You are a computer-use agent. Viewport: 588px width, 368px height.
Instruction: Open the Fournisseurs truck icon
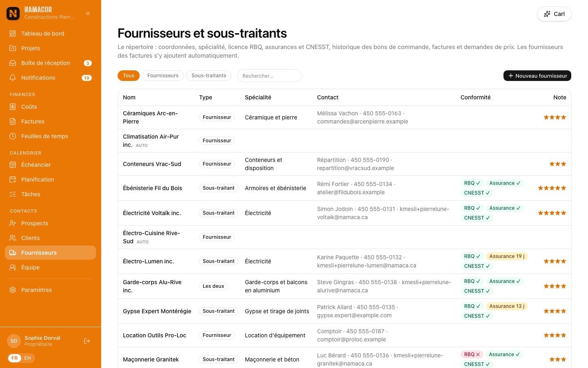(13, 253)
